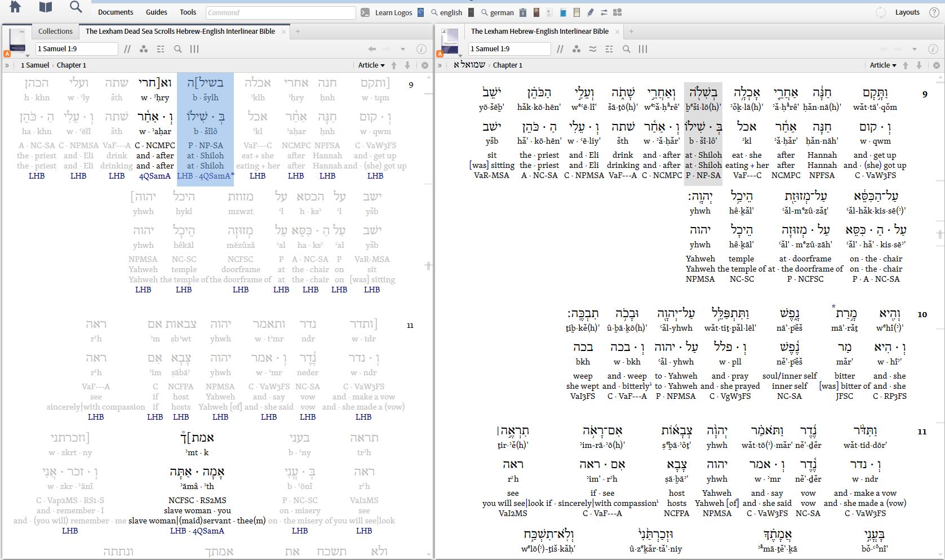Open the tiles layout shortcut icon
The height and width of the screenshot is (560, 945).
pos(618,12)
